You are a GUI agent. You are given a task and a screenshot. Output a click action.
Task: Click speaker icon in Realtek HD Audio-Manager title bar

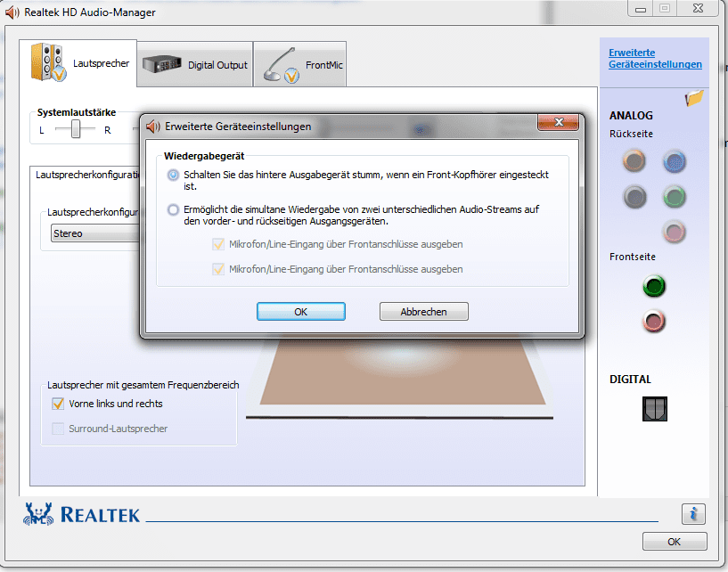12,12
